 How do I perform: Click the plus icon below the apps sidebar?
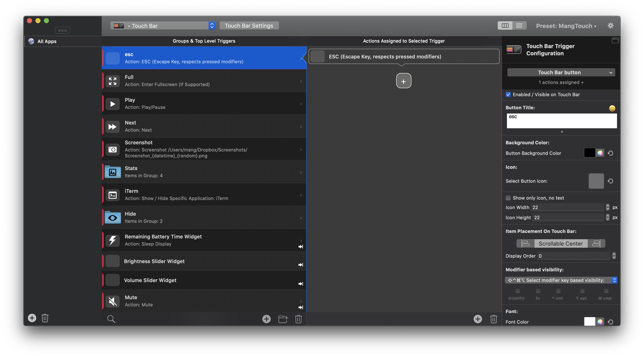click(x=32, y=318)
